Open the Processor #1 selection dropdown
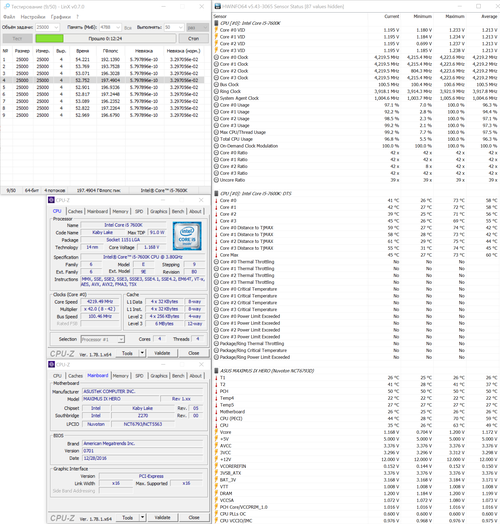The width and height of the screenshot is (500, 524). click(x=103, y=339)
